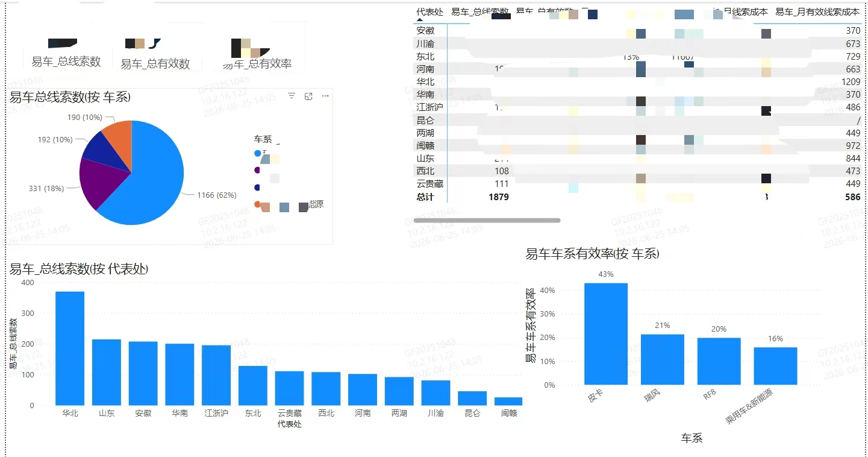
Task: Click the 江浙沪 row label in table
Action: coord(429,107)
